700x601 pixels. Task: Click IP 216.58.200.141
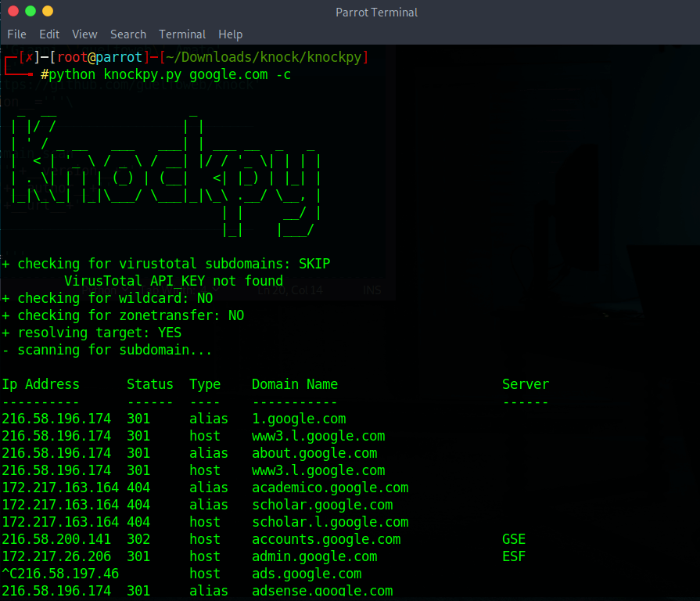[56, 539]
